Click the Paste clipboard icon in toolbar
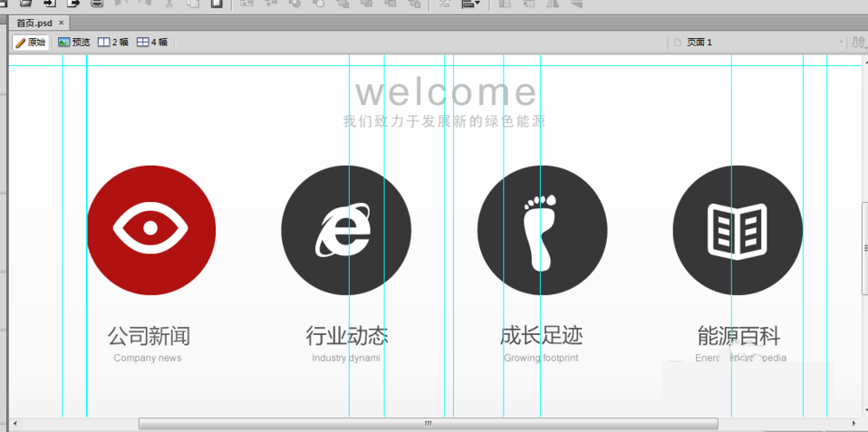The image size is (868, 432). (216, 3)
